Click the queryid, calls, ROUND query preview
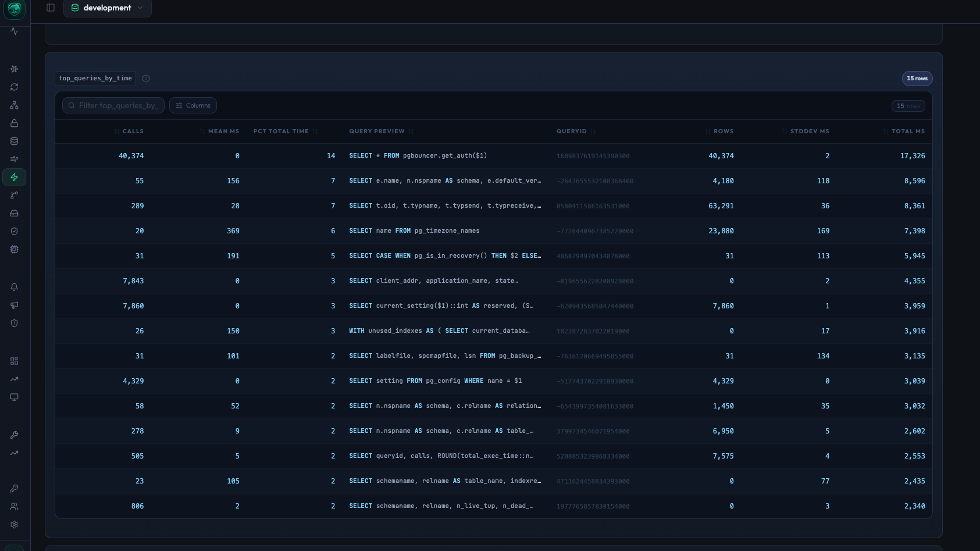The image size is (980, 551). [x=441, y=456]
